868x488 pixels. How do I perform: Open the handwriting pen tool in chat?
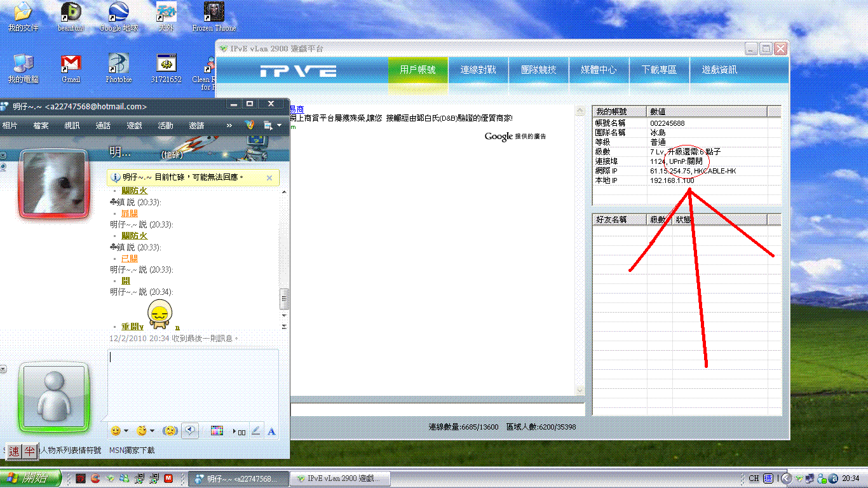click(256, 431)
